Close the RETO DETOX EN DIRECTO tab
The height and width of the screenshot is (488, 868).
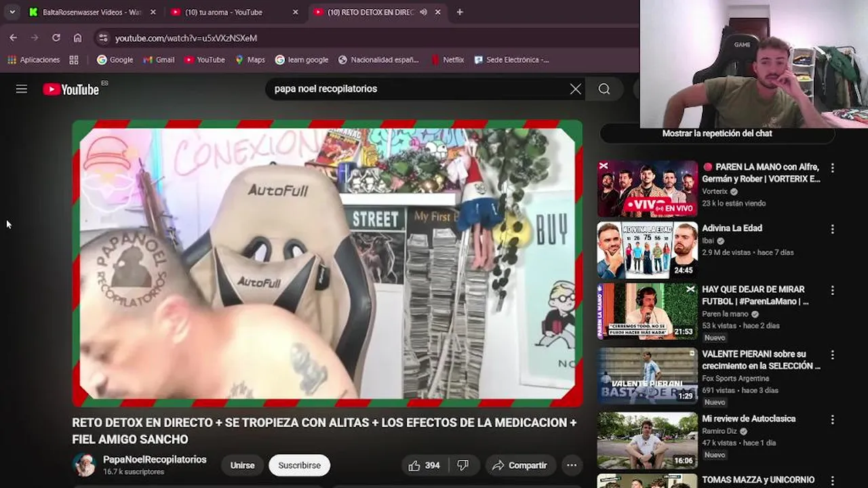[x=437, y=12]
